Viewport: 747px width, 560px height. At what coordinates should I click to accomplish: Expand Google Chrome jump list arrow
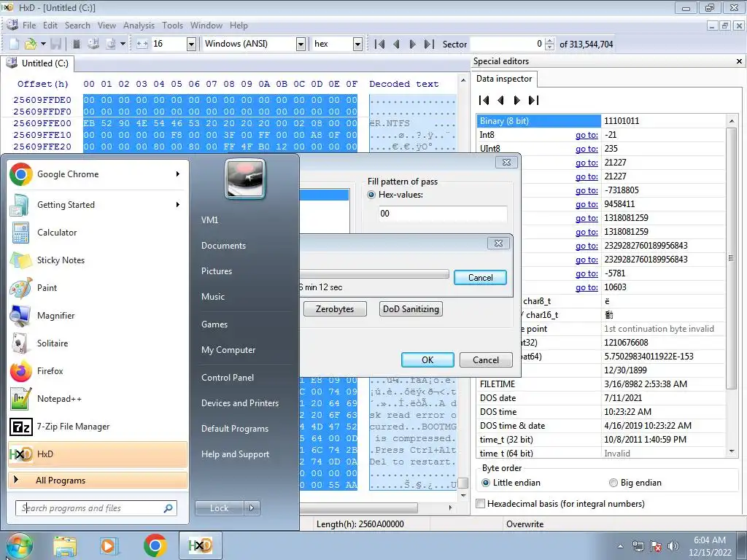pos(178,174)
